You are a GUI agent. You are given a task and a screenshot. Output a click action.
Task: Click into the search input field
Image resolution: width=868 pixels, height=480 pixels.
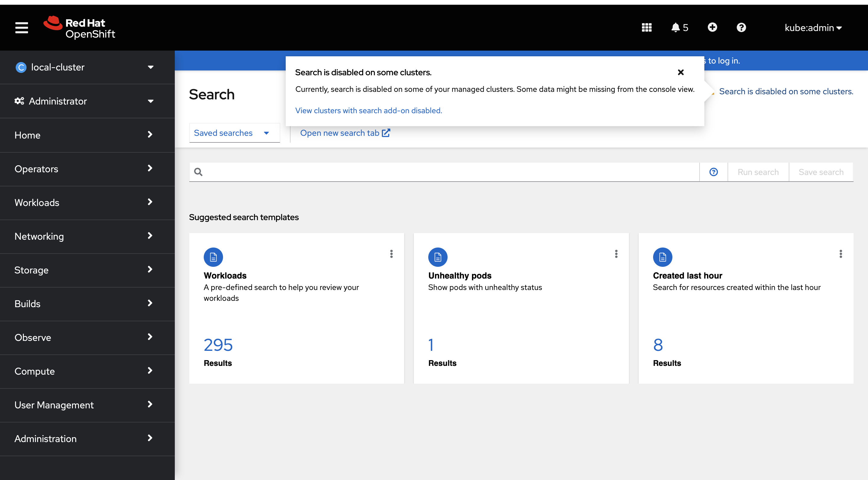click(x=448, y=172)
